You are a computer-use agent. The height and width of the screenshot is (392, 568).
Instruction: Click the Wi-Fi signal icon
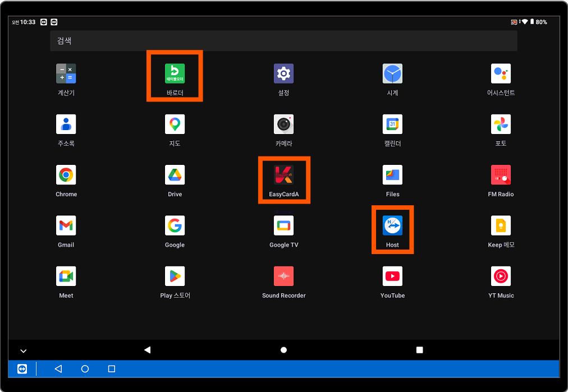coord(525,22)
